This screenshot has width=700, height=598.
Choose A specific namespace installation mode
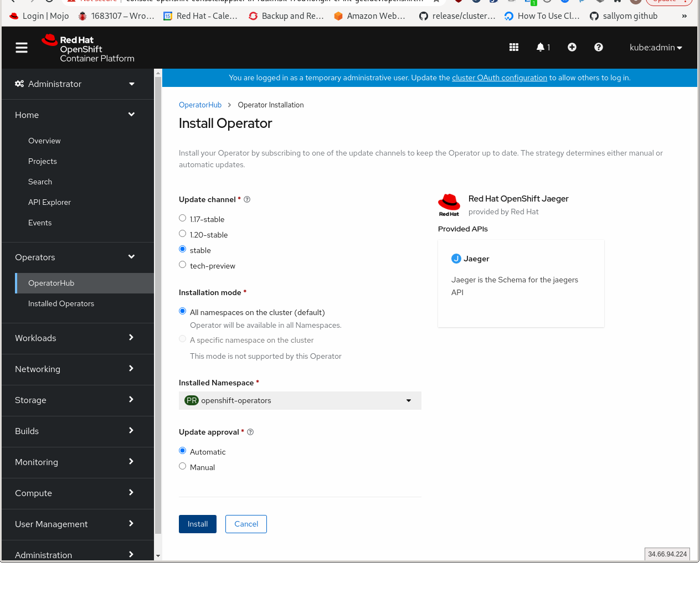183,339
